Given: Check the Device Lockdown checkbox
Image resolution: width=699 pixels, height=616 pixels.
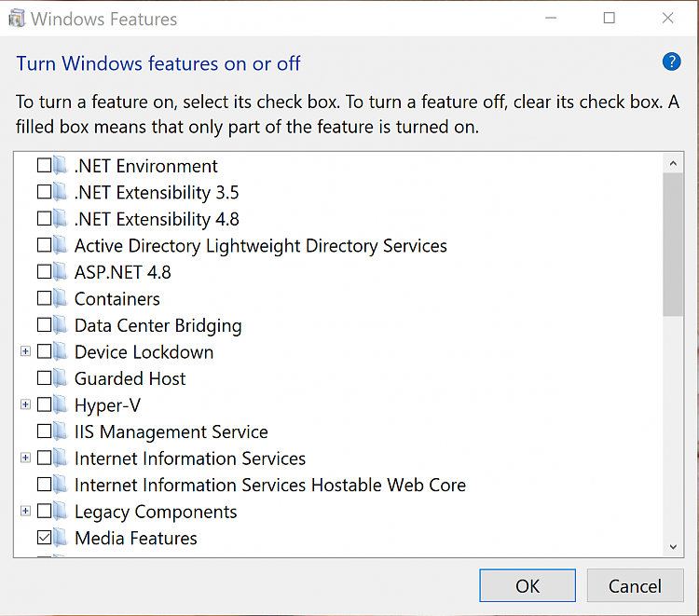Looking at the screenshot, I should coord(44,351).
